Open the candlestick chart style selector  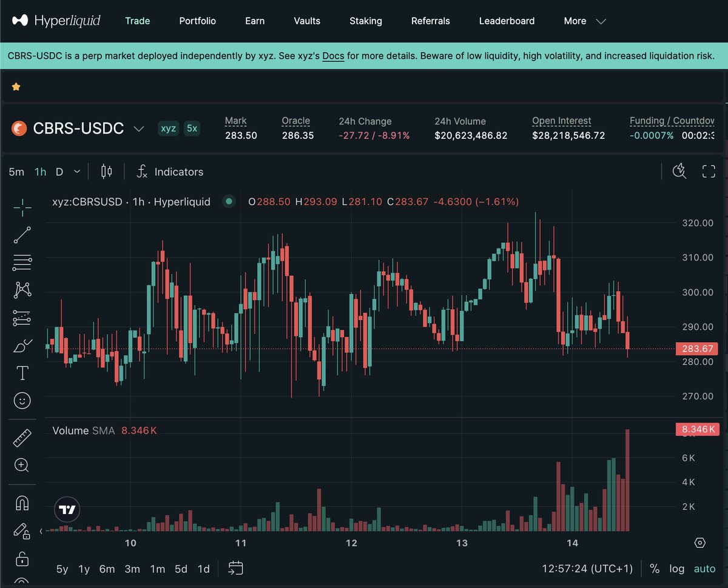pos(106,172)
